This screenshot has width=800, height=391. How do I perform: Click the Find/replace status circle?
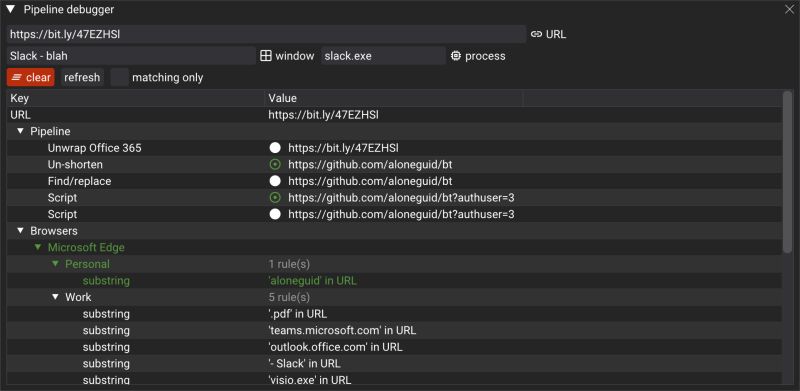(275, 181)
